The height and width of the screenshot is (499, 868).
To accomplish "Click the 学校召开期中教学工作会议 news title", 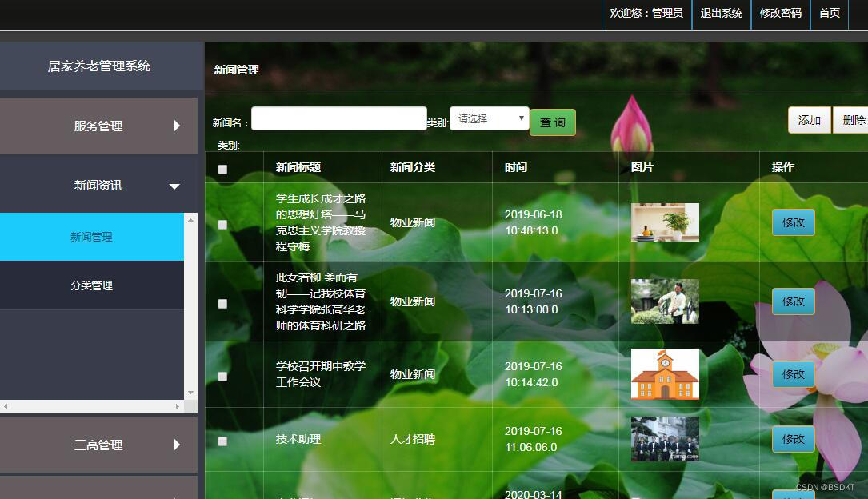I will (x=321, y=374).
